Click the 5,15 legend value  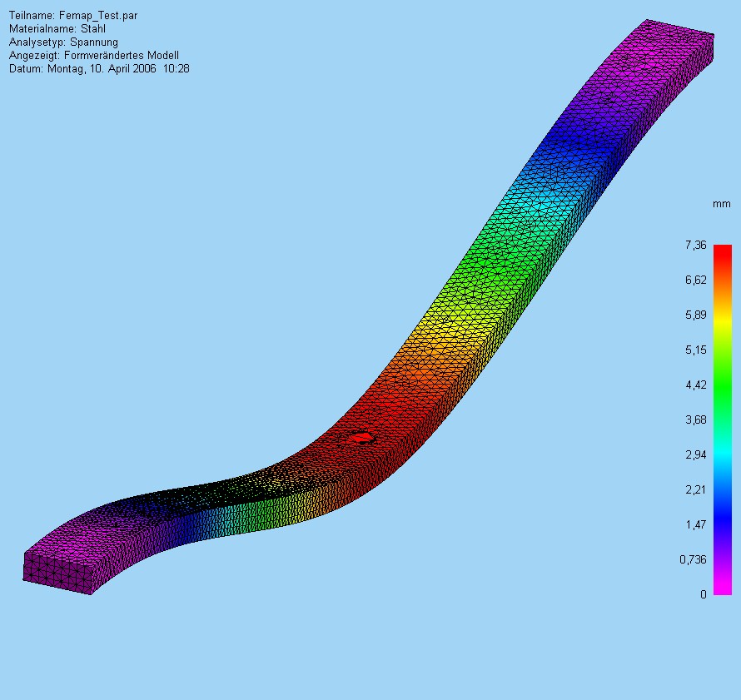(696, 350)
